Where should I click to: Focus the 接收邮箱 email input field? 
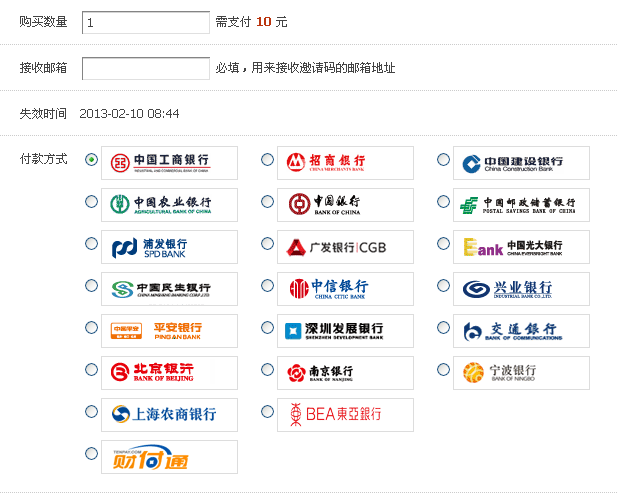(146, 68)
